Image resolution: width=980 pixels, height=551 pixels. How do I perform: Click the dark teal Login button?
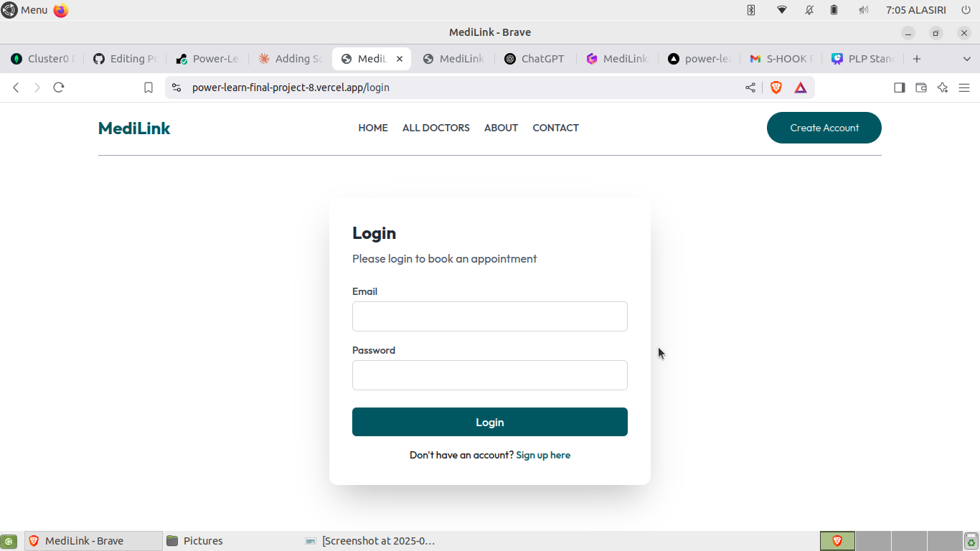click(490, 422)
